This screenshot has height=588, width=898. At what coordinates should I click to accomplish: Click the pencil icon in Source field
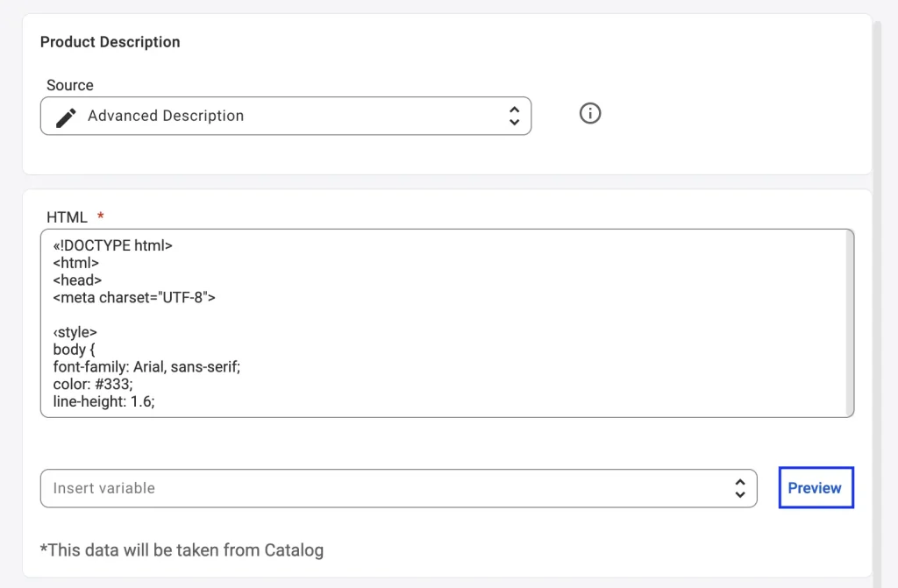point(66,117)
